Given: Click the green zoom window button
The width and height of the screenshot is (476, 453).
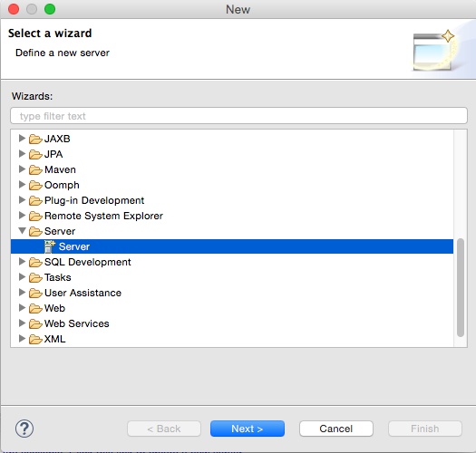Looking at the screenshot, I should 50,9.
